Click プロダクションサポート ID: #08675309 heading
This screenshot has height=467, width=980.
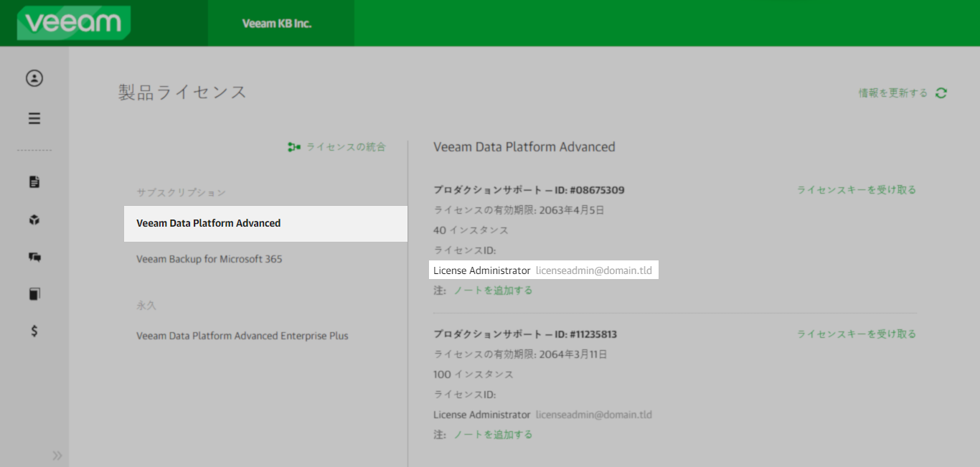529,190
